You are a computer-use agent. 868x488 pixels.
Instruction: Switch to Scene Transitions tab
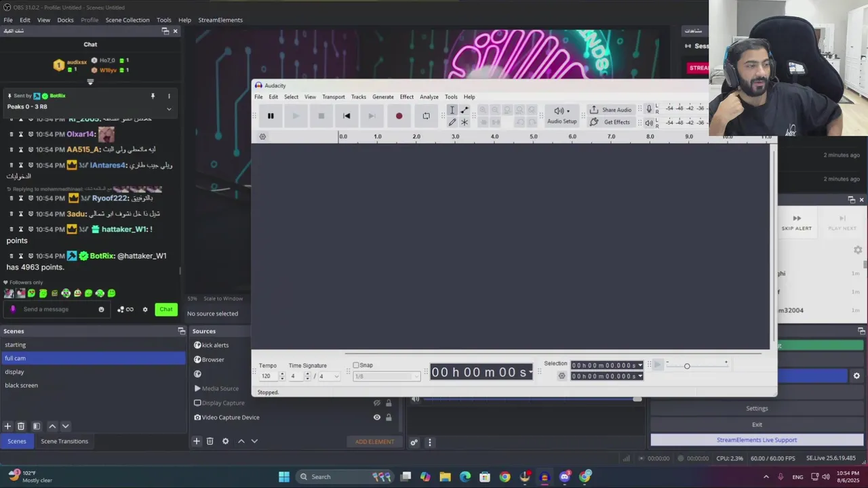coord(64,441)
